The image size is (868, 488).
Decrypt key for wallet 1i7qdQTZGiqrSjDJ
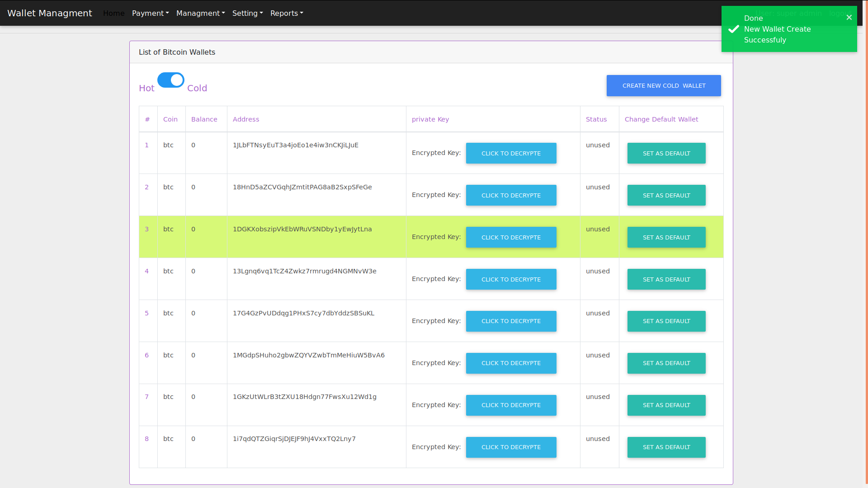(x=511, y=447)
